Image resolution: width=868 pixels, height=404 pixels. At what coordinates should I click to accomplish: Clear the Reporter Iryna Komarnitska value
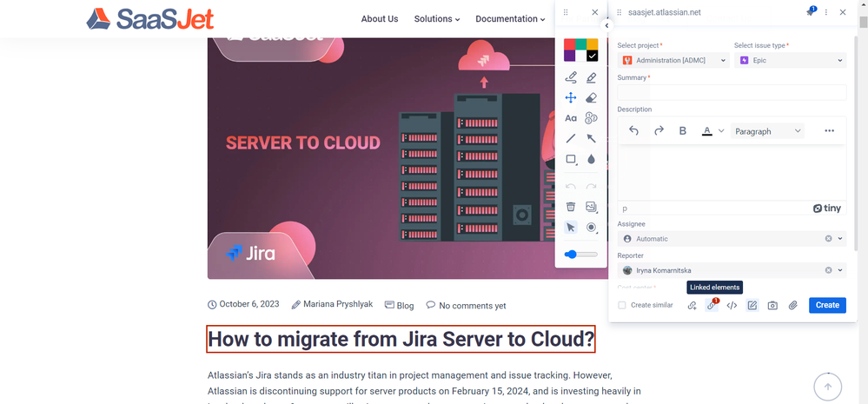829,270
